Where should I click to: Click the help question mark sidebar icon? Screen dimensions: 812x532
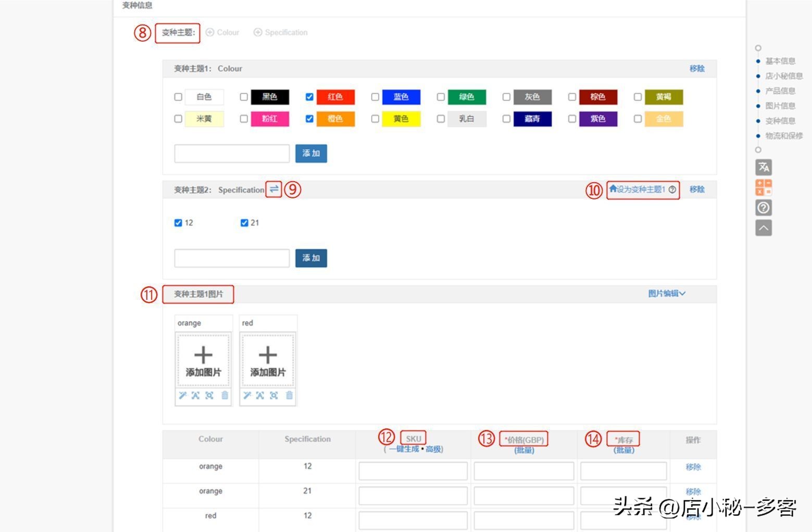click(x=764, y=208)
